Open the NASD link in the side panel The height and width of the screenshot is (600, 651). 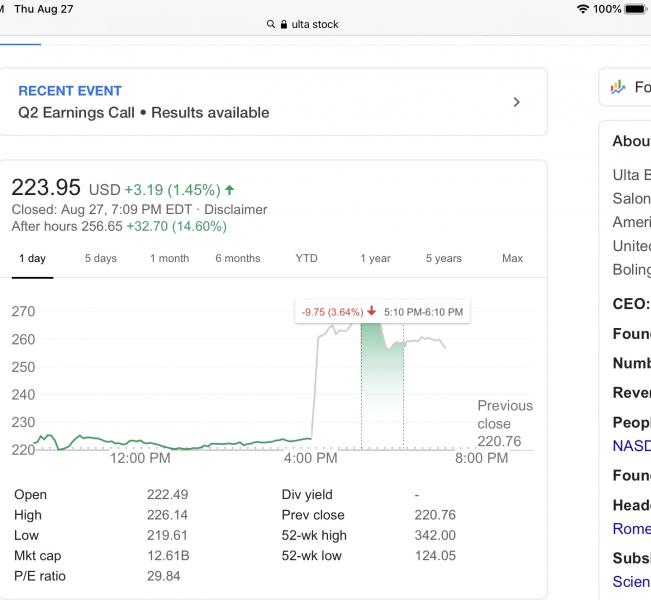631,446
